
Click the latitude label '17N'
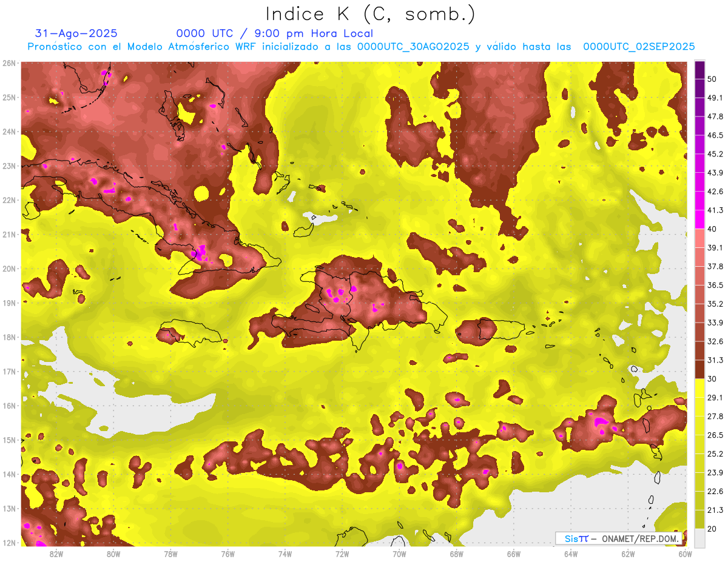pos(10,371)
